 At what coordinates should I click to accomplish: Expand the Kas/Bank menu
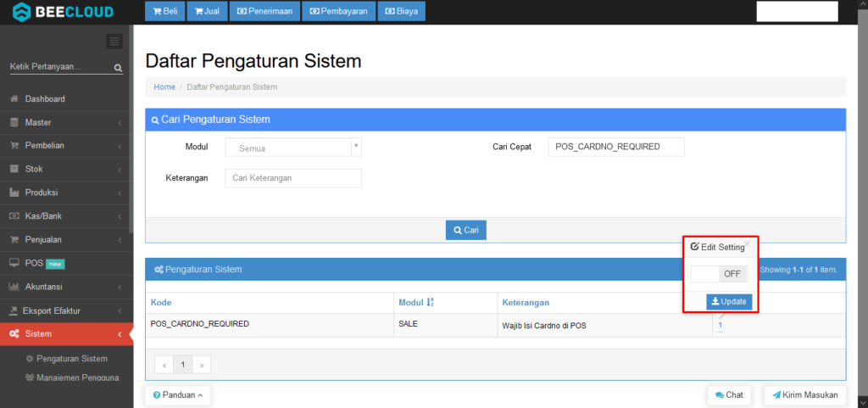[x=66, y=216]
